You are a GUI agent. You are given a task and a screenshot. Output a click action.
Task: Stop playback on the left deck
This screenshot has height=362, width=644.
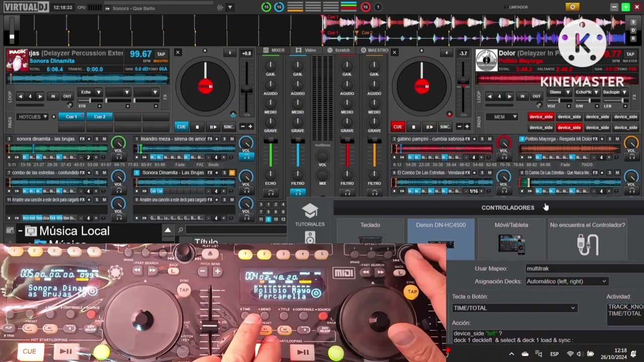click(197, 127)
